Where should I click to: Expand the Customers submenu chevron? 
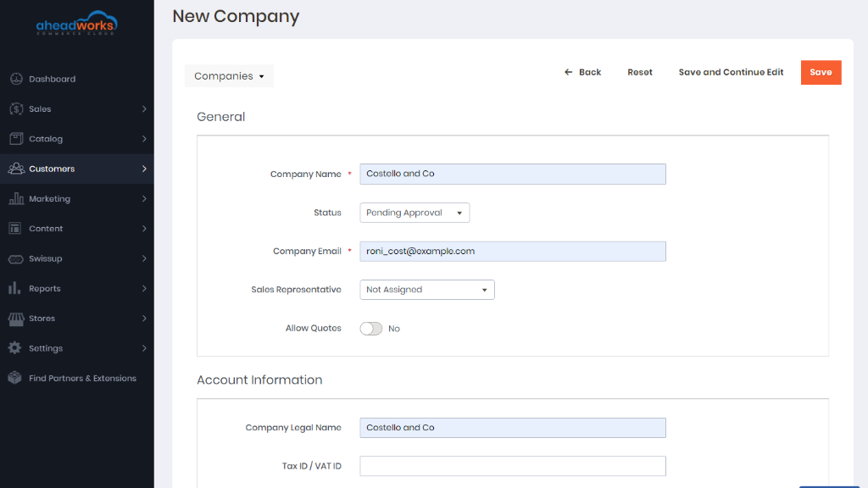click(144, 169)
